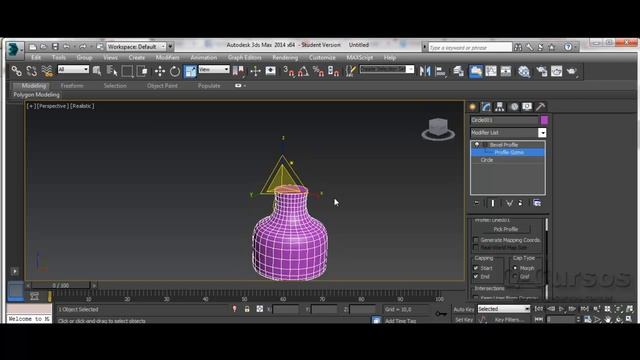Open the Modifiers menu

point(167,58)
